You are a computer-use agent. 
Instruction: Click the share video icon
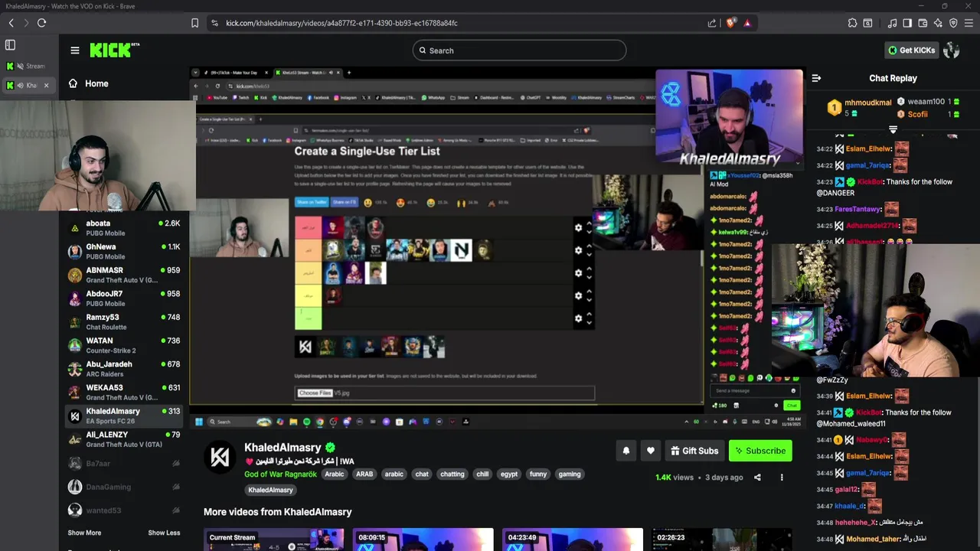(757, 478)
